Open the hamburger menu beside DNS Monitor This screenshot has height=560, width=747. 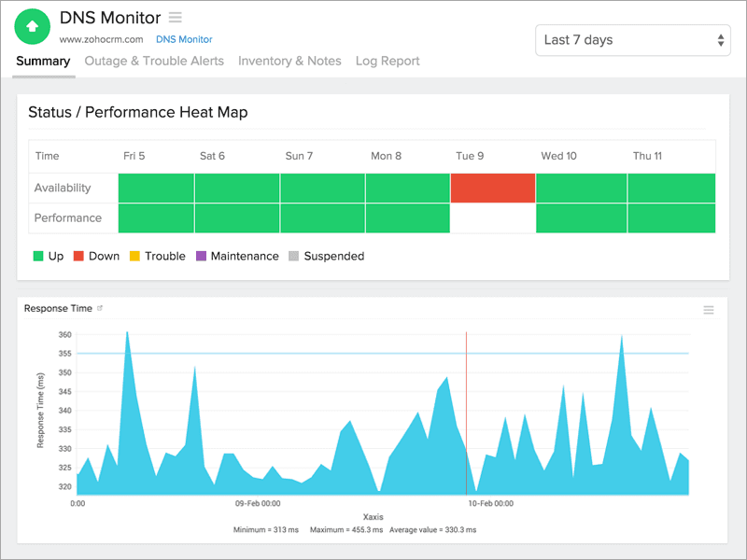point(176,18)
